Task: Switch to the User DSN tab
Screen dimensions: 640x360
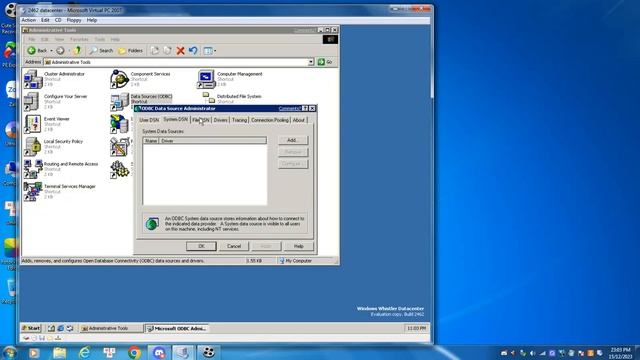Action: (x=149, y=120)
